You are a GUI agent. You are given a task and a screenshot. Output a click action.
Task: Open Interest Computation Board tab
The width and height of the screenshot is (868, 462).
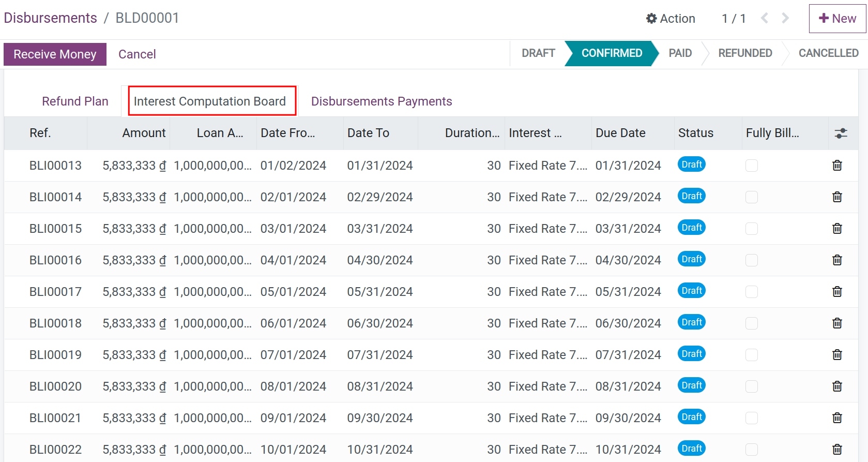[x=210, y=101]
